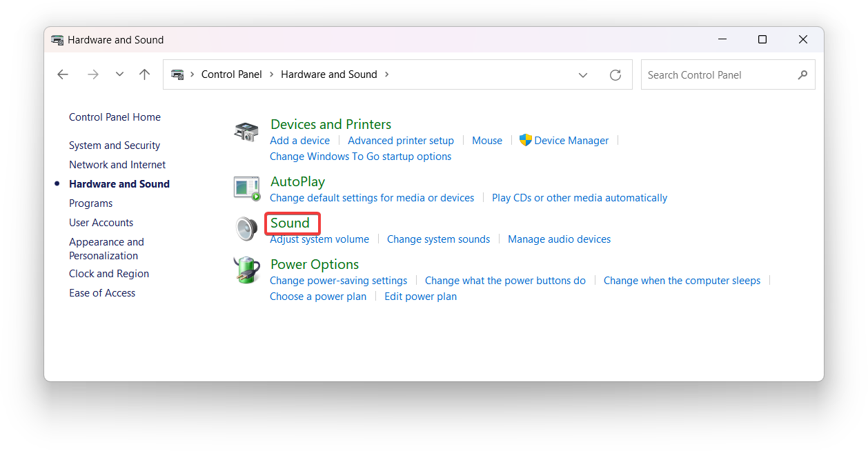868x451 pixels.
Task: Click the address bar Control Panel icon
Action: click(x=177, y=74)
